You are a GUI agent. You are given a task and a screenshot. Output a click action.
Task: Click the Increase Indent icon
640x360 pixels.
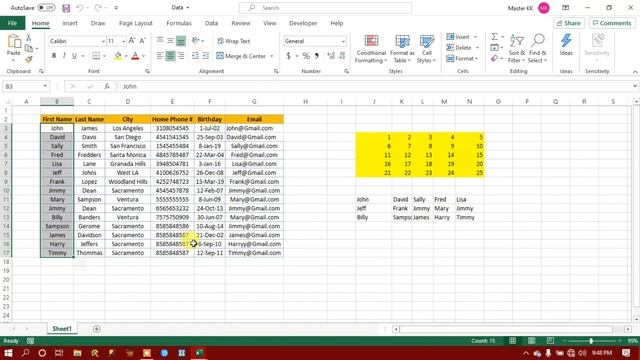click(206, 56)
